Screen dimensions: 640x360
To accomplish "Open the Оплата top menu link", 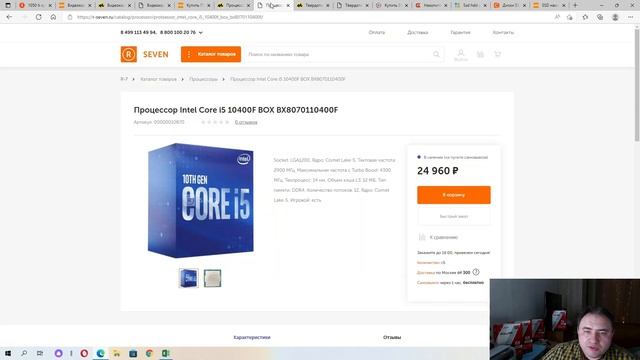I will point(377,32).
